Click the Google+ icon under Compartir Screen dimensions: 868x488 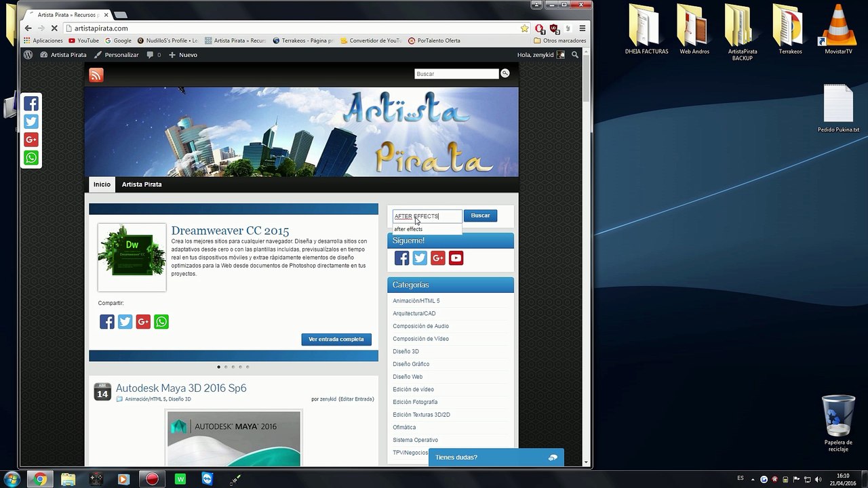[143, 322]
